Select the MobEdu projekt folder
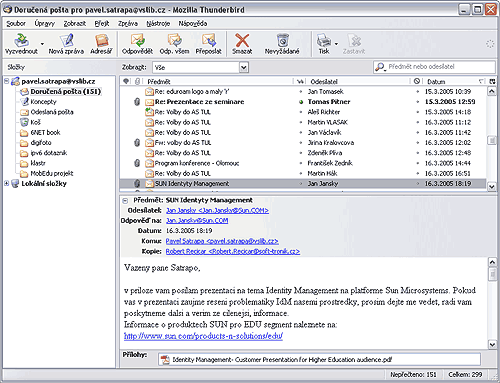Image resolution: width=500 pixels, height=383 pixels. [47, 173]
